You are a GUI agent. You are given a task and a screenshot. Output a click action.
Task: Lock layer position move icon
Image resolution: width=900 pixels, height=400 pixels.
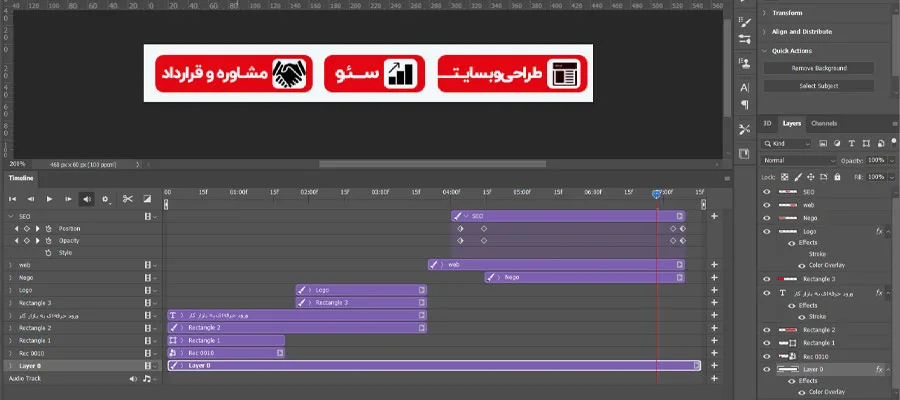pos(811,177)
